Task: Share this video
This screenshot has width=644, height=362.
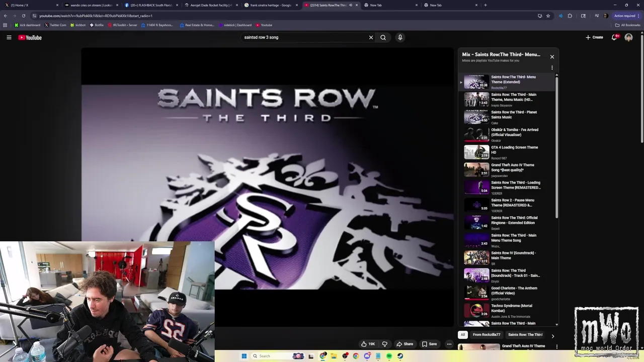Action: [405, 344]
